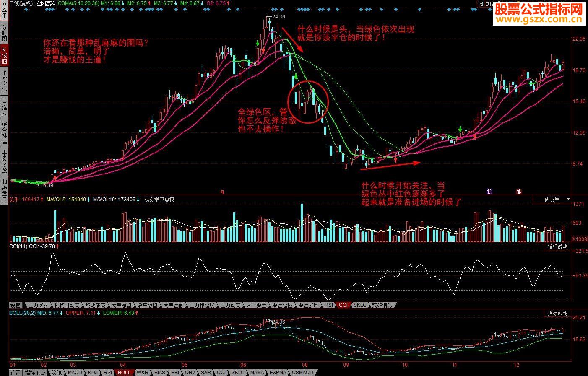Click the red q marker on time axis
The height and width of the screenshot is (376, 588).
[222, 192]
